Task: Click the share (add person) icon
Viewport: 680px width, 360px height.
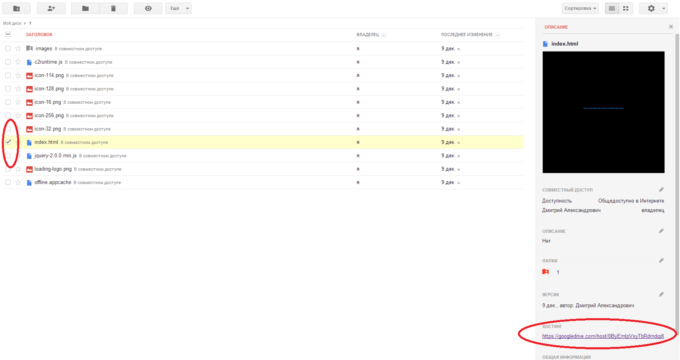Action: [51, 8]
